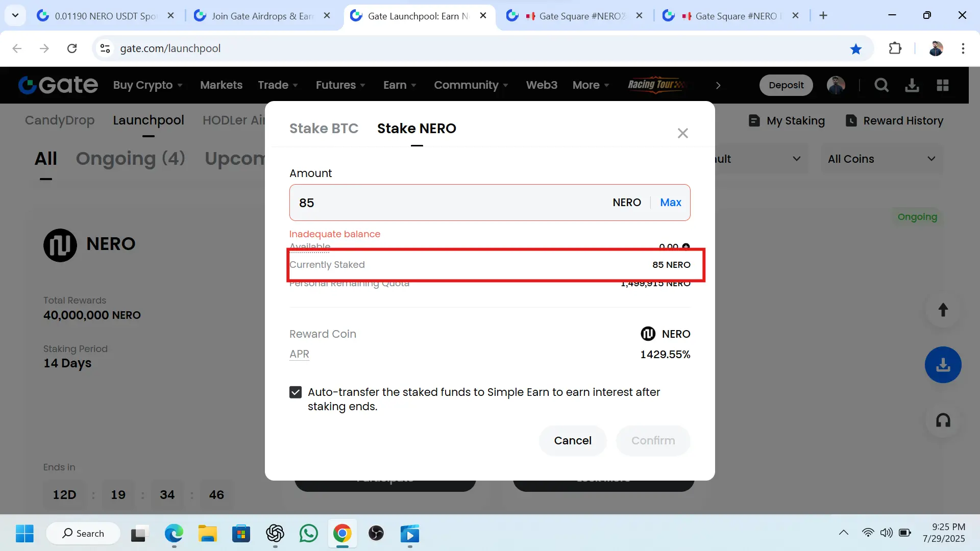Click the Gate logo
The width and height of the screenshot is (980, 551).
(x=58, y=85)
